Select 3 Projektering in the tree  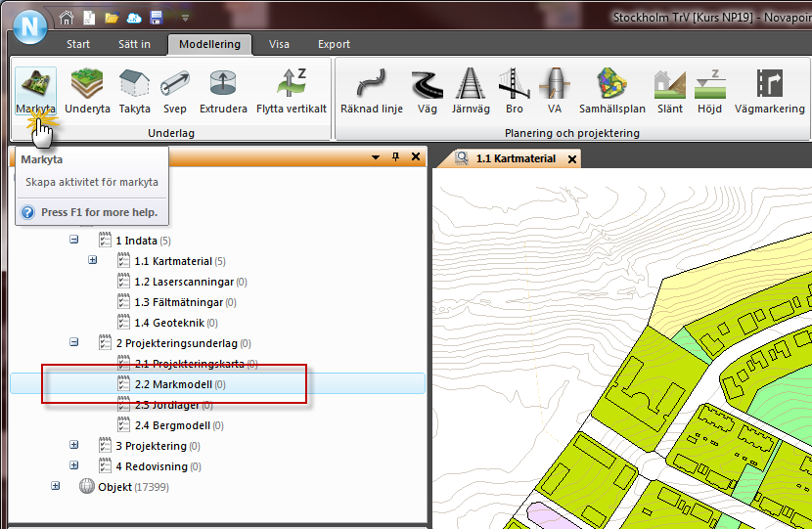[158, 446]
